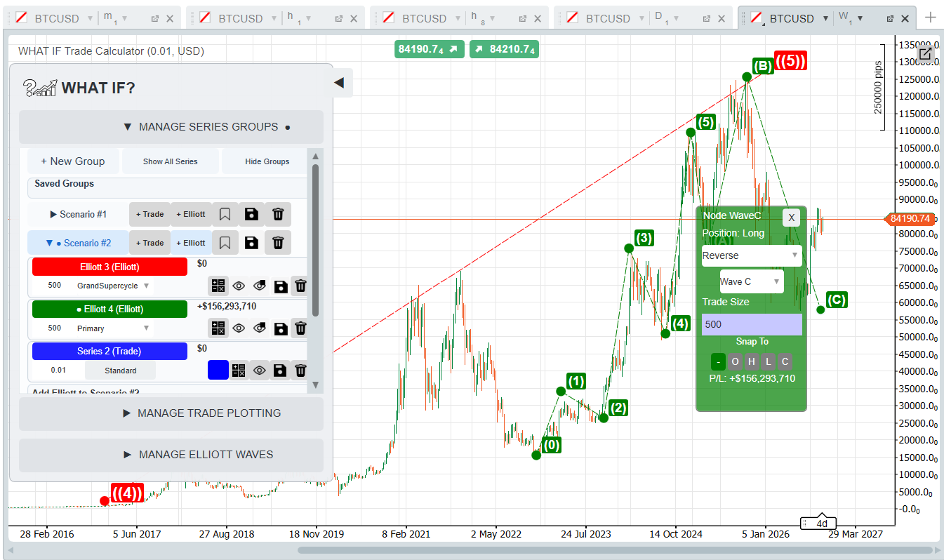Open the Wave C dropdown in the node popup

pos(752,281)
